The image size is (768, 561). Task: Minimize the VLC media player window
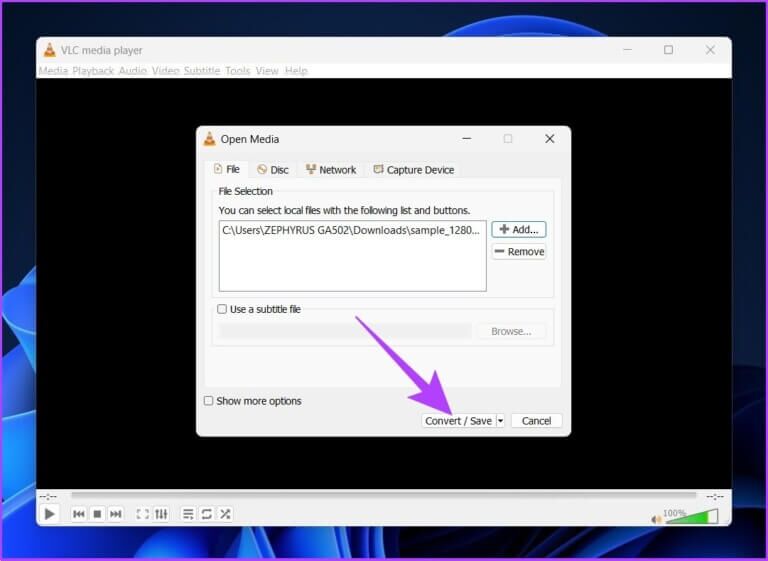pyautogui.click(x=627, y=50)
